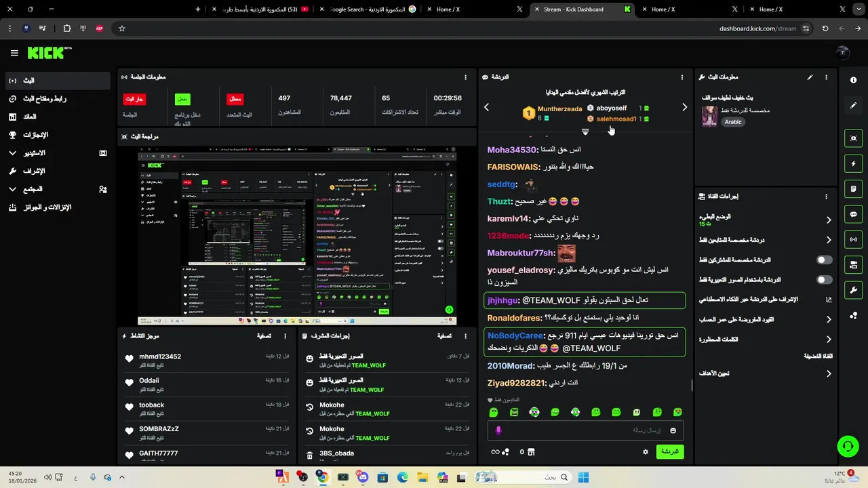Open الإنجازات sidebar menu item
Image resolution: width=868 pixels, height=488 pixels.
(58, 135)
